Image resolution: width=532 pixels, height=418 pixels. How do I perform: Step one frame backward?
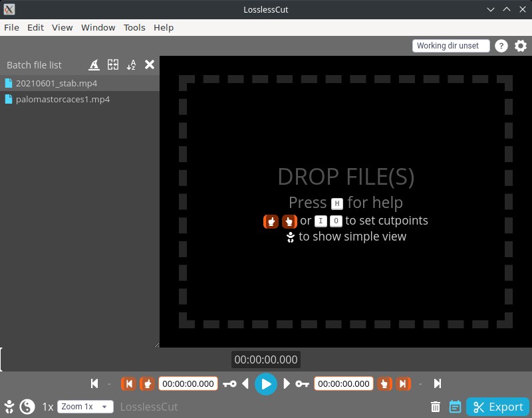[245, 383]
